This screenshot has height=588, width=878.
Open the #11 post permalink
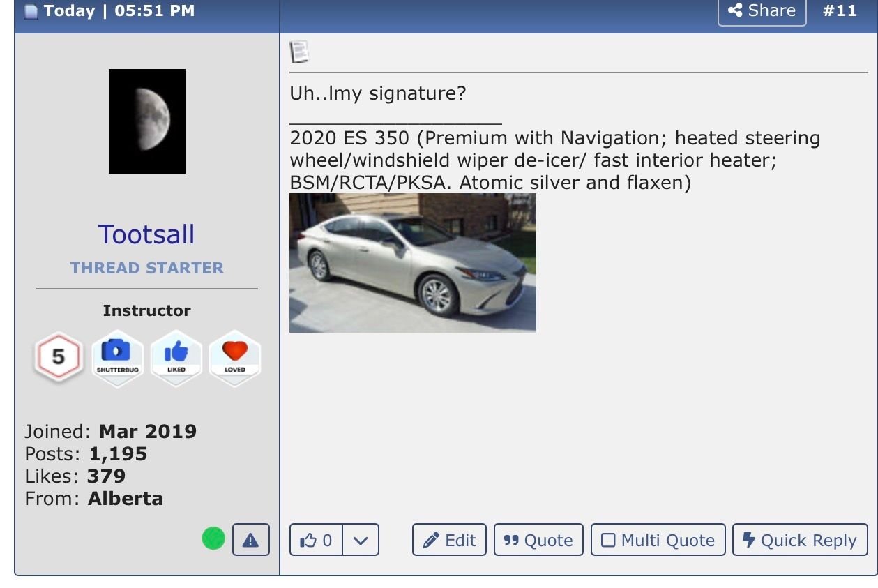click(x=839, y=11)
